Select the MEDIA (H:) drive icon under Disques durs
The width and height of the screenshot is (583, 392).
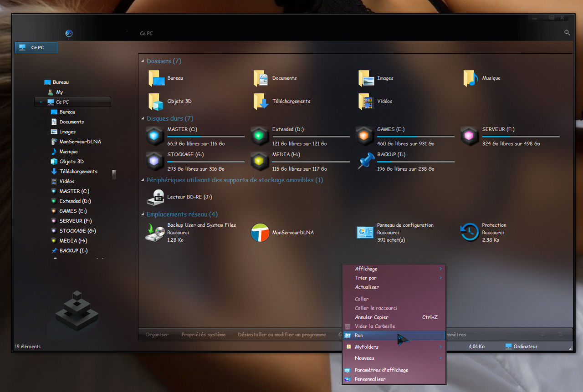click(x=260, y=161)
